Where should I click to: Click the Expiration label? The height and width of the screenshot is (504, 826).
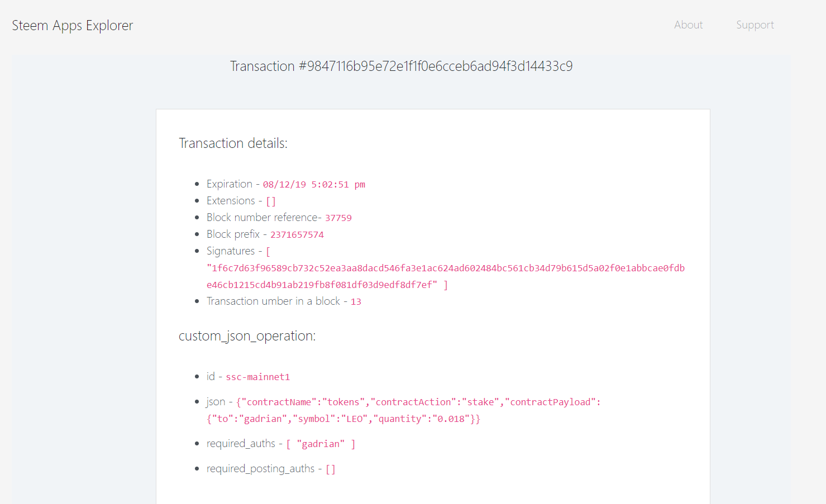click(x=230, y=184)
